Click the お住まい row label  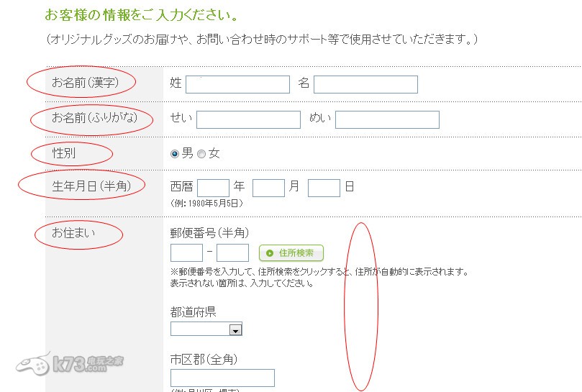(73, 232)
